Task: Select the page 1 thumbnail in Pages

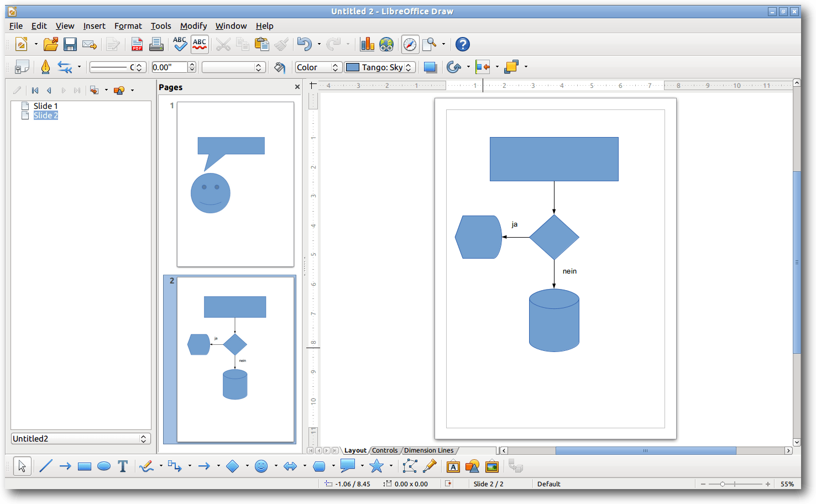Action: click(x=236, y=184)
